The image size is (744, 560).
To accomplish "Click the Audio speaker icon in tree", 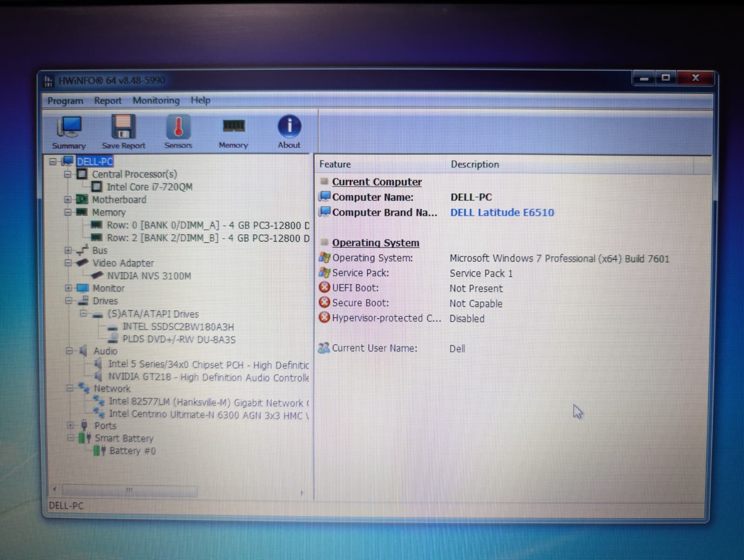I will (x=83, y=351).
